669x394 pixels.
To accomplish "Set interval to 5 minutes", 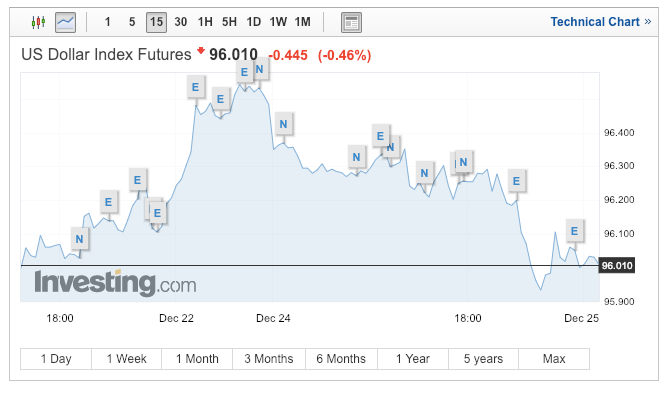I will 132,22.
